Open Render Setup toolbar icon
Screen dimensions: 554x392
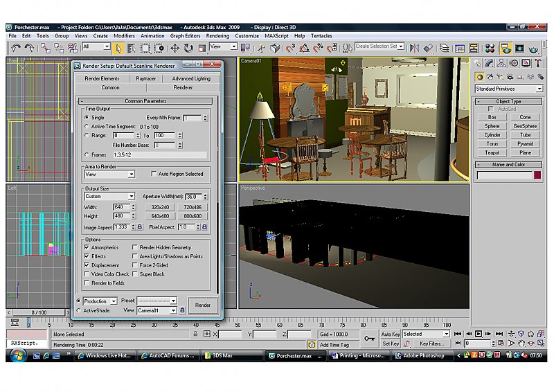pyautogui.click(x=506, y=48)
